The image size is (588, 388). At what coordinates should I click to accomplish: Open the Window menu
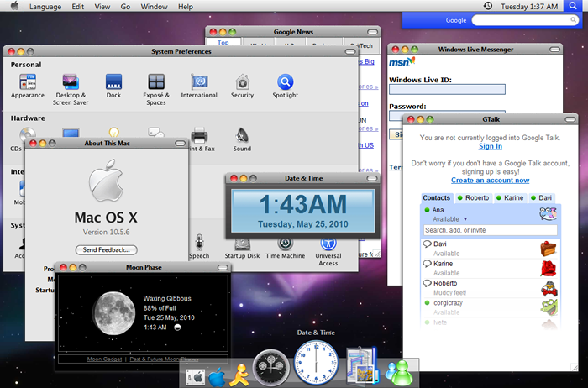point(154,7)
